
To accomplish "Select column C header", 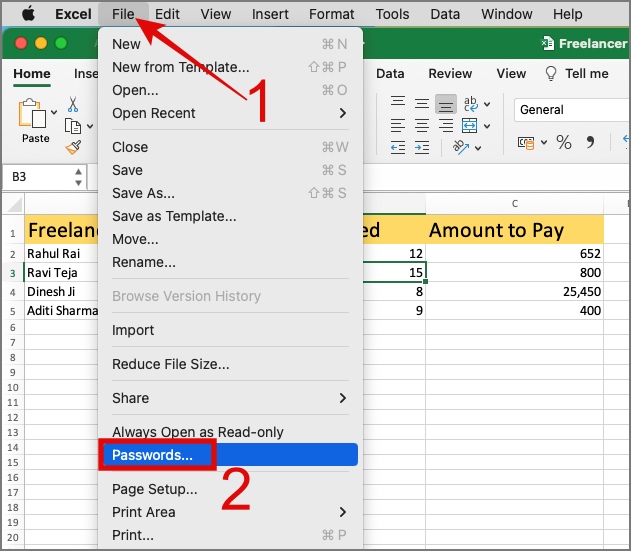I will pos(514,204).
